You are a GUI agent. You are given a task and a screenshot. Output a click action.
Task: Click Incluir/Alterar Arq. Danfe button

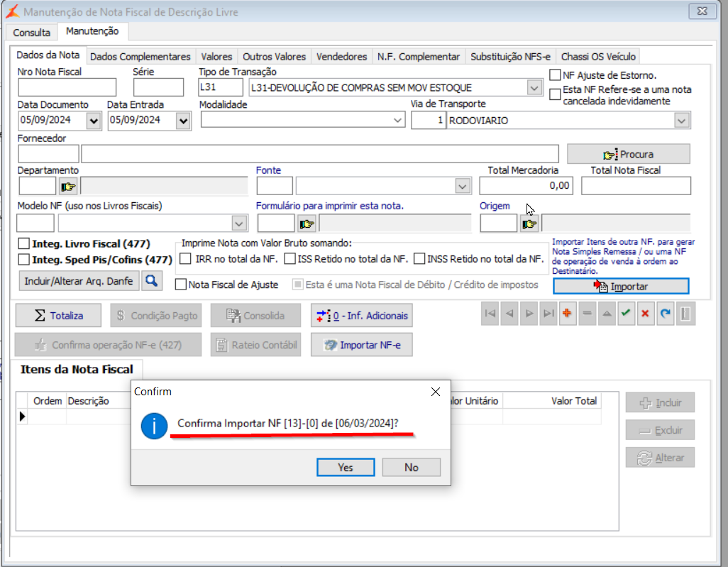tap(79, 281)
